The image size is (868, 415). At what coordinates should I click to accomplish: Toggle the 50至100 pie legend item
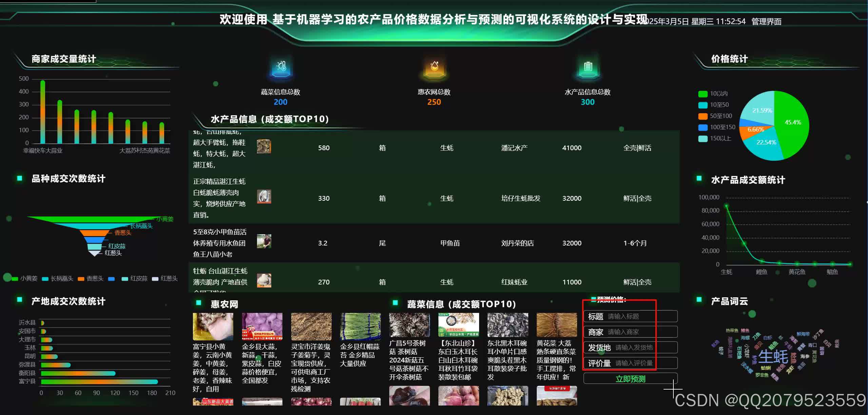[x=715, y=116]
